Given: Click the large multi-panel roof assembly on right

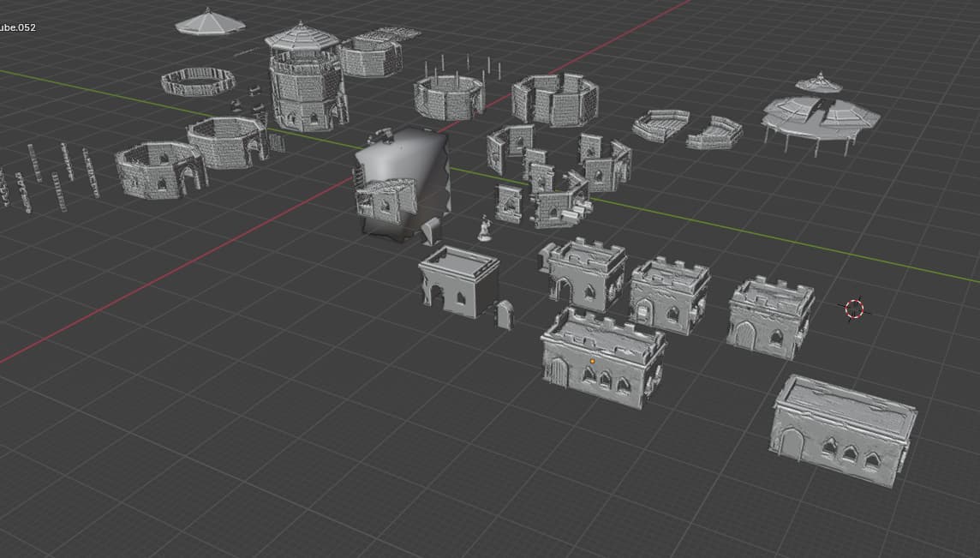Looking at the screenshot, I should click(x=820, y=118).
